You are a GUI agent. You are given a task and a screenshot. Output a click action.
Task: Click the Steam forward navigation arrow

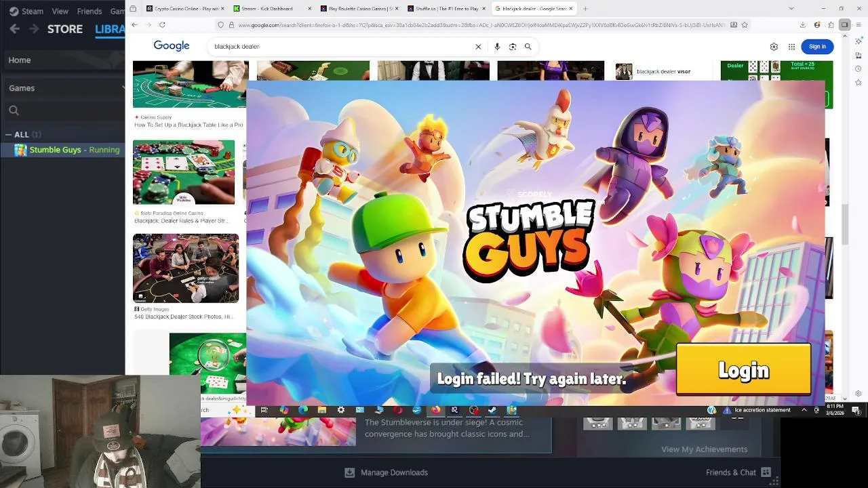coord(35,29)
